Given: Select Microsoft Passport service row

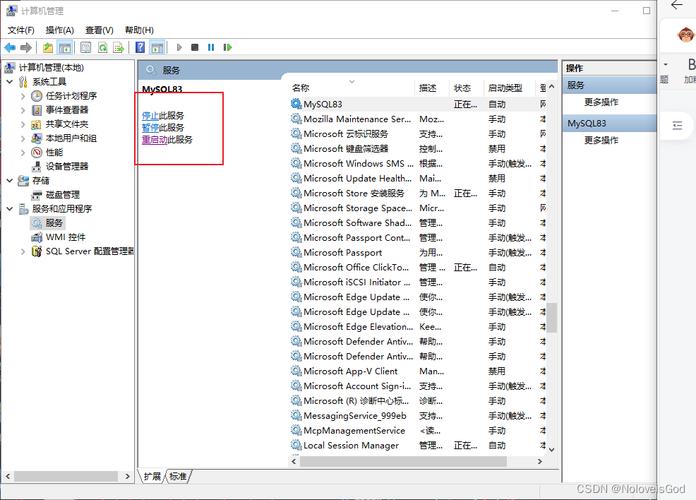Looking at the screenshot, I should coord(419,253).
